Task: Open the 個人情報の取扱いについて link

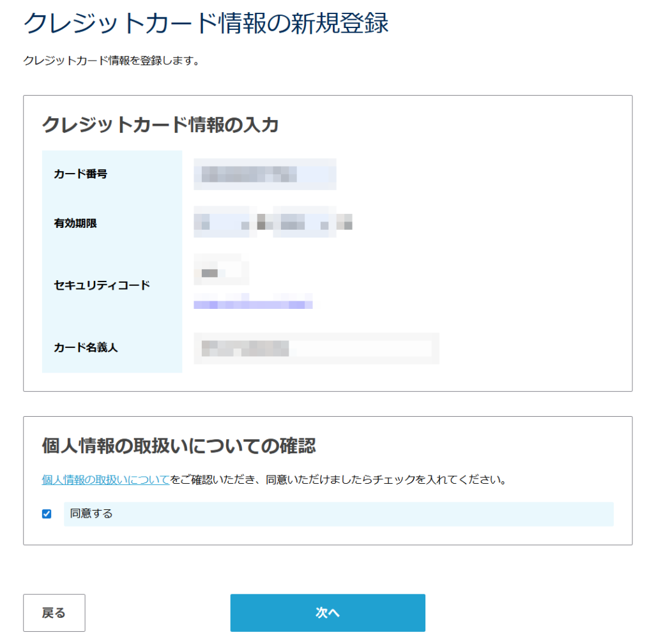Action: pos(106,480)
